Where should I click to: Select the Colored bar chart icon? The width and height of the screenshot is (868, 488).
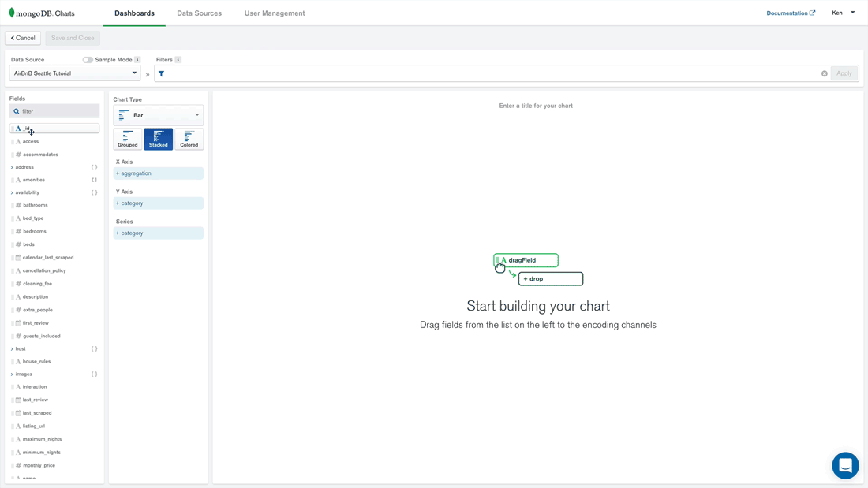(x=189, y=139)
